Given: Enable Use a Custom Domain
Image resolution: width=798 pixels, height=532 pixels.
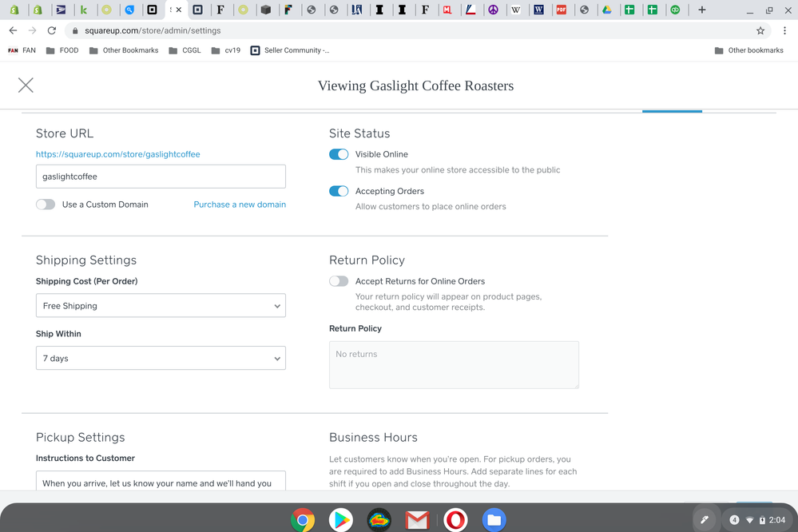Looking at the screenshot, I should point(46,204).
